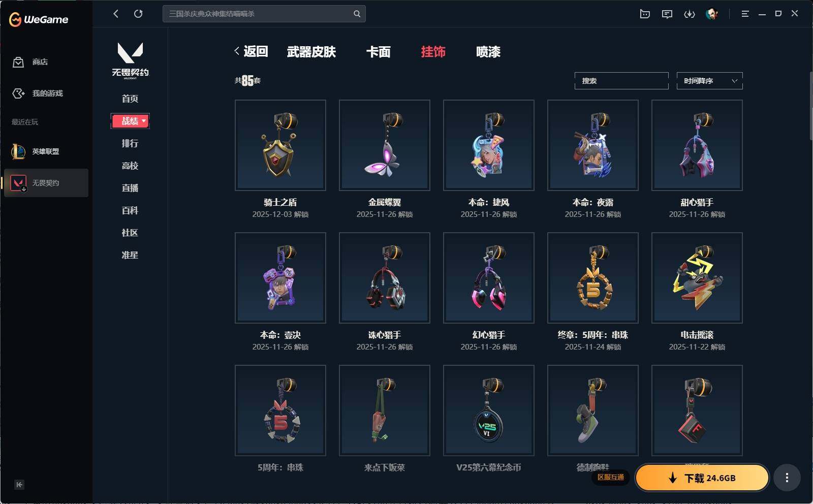
Task: Open the hamburger menu icon at top right
Action: (x=745, y=14)
